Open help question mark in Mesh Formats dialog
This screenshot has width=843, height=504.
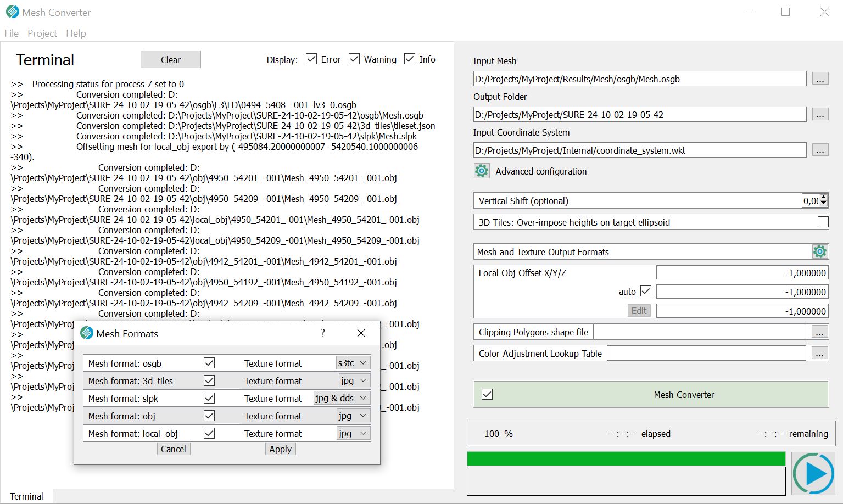coord(322,333)
